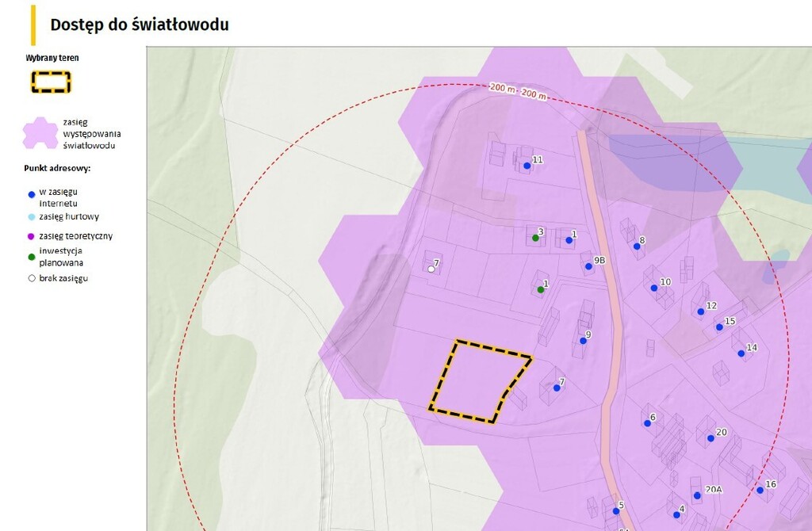The width and height of the screenshot is (812, 531).
Task: Click the white no-coverage point number 7
Action: click(x=431, y=269)
